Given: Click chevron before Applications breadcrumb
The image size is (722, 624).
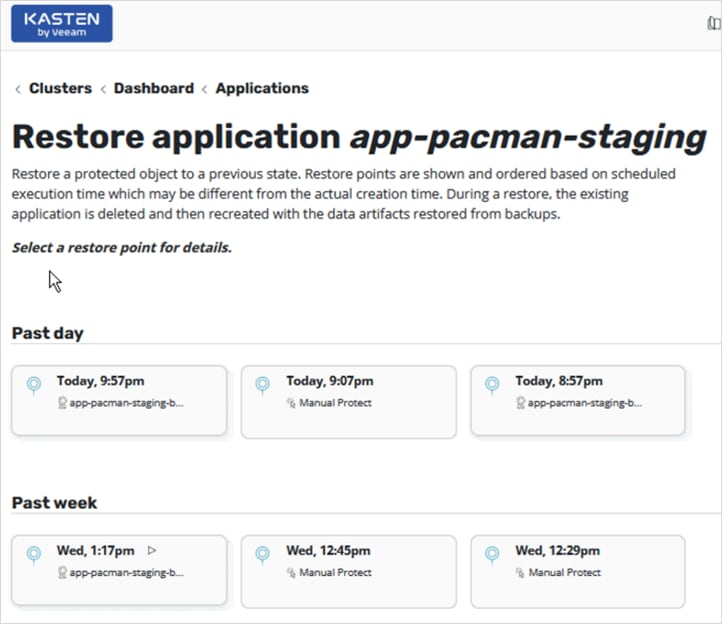Looking at the screenshot, I should point(204,89).
